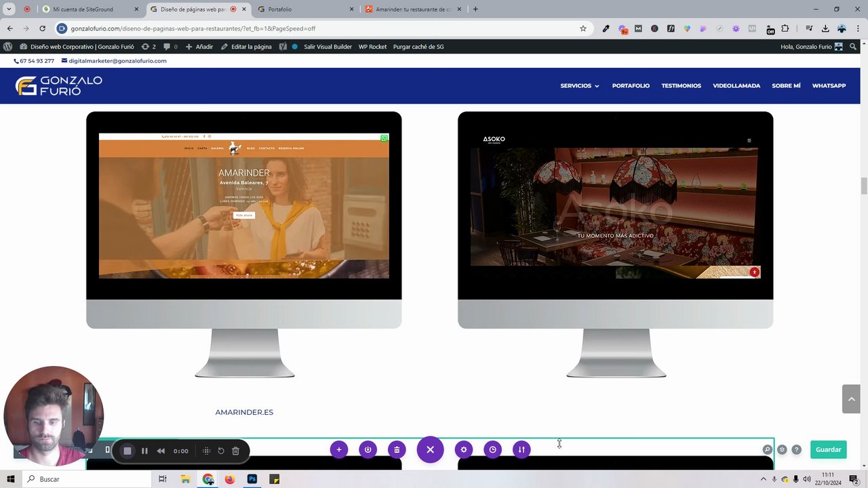Click the Divi purple trash clear layout button
This screenshot has height=488, width=868.
click(397, 449)
